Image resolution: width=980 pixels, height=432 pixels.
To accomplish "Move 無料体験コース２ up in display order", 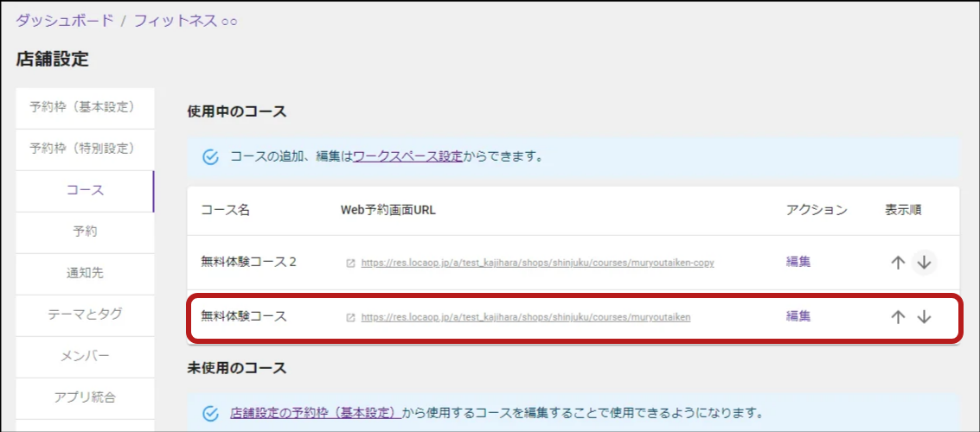I will [x=898, y=263].
